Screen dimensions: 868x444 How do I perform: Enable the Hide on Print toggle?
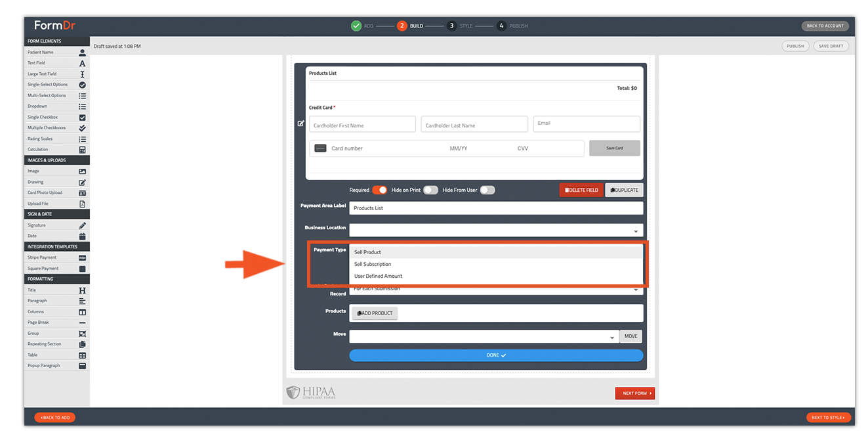tap(430, 190)
